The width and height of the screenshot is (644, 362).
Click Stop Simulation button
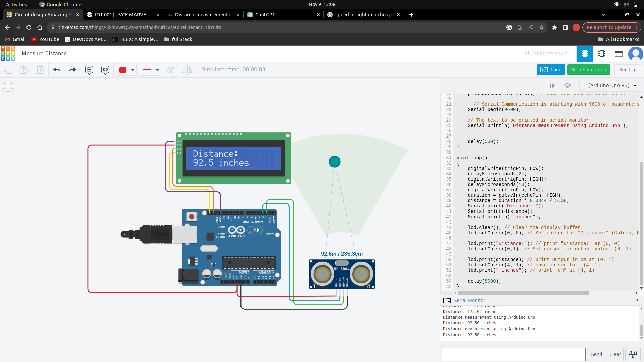click(x=588, y=70)
